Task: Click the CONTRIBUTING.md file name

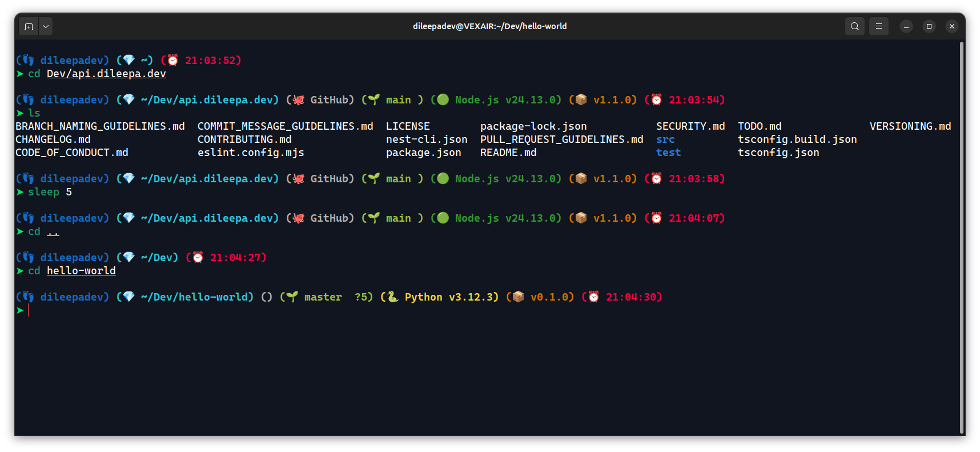Action: click(x=244, y=139)
